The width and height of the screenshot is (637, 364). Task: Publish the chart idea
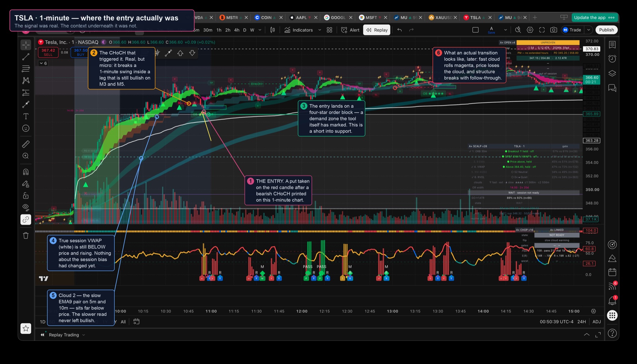pyautogui.click(x=607, y=30)
